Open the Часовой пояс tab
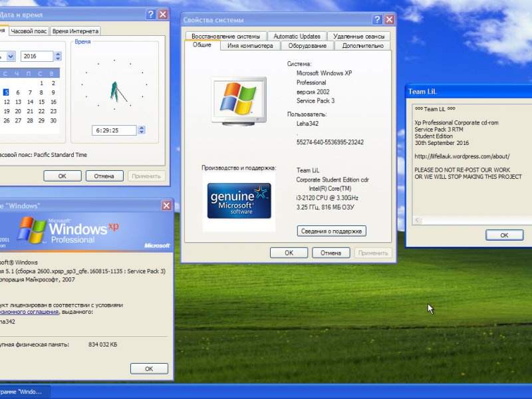Viewport: 532px width, 399px height. (x=29, y=31)
